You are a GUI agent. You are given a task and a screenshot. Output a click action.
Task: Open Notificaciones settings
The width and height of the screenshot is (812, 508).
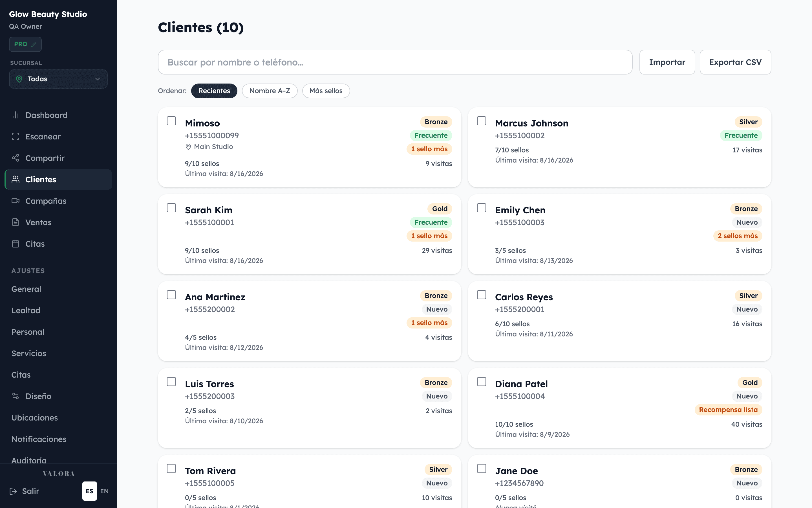[58, 439]
